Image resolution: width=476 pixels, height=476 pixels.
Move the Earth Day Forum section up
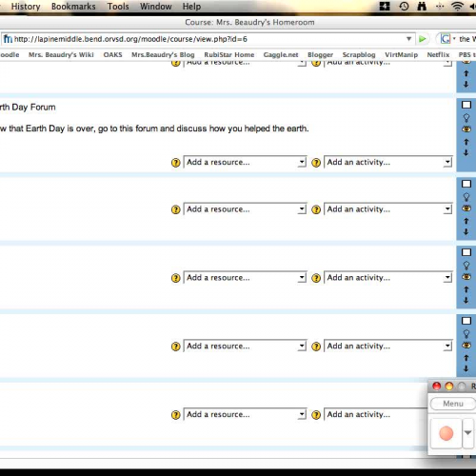466,142
